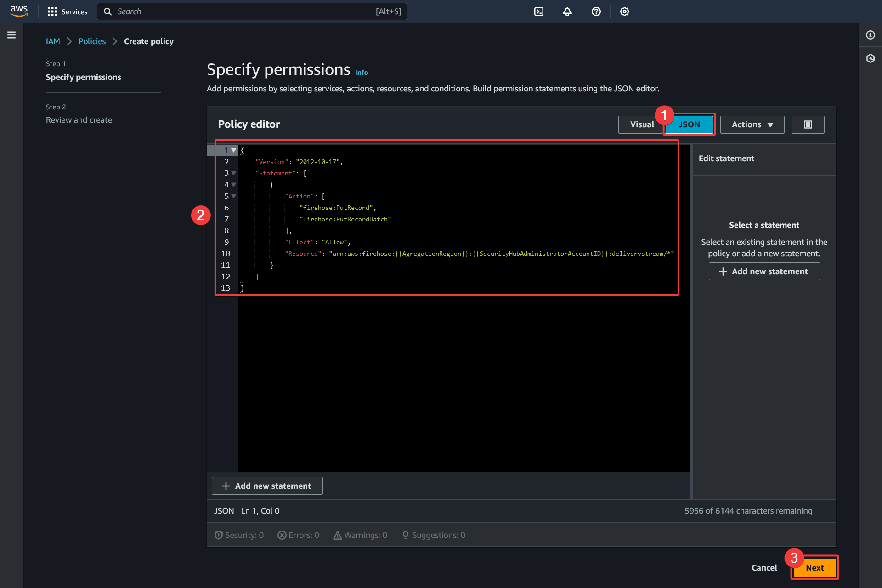The width and height of the screenshot is (882, 588).
Task: Open the info panel icon on the right edge
Action: (x=871, y=35)
